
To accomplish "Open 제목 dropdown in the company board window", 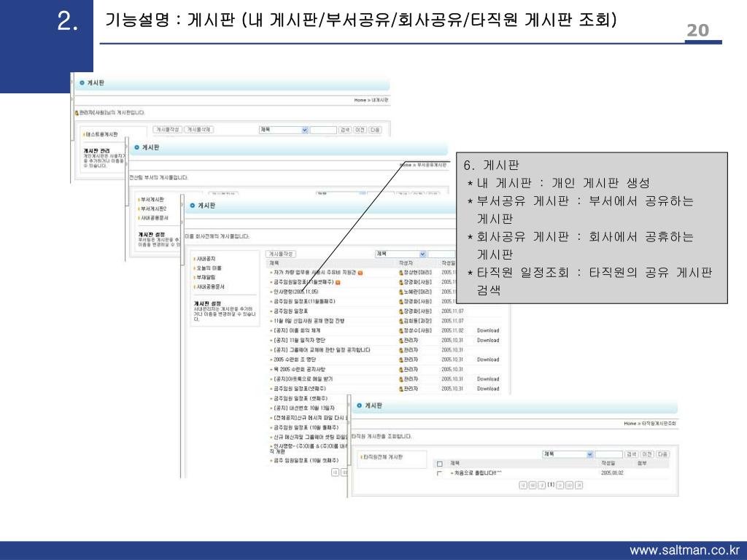I will pos(400,254).
